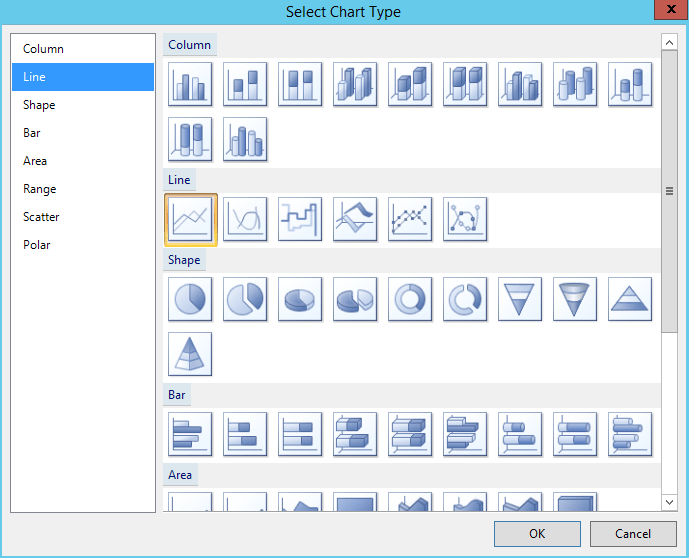The width and height of the screenshot is (689, 558).
Task: Select the stepped line chart icon
Action: (300, 219)
